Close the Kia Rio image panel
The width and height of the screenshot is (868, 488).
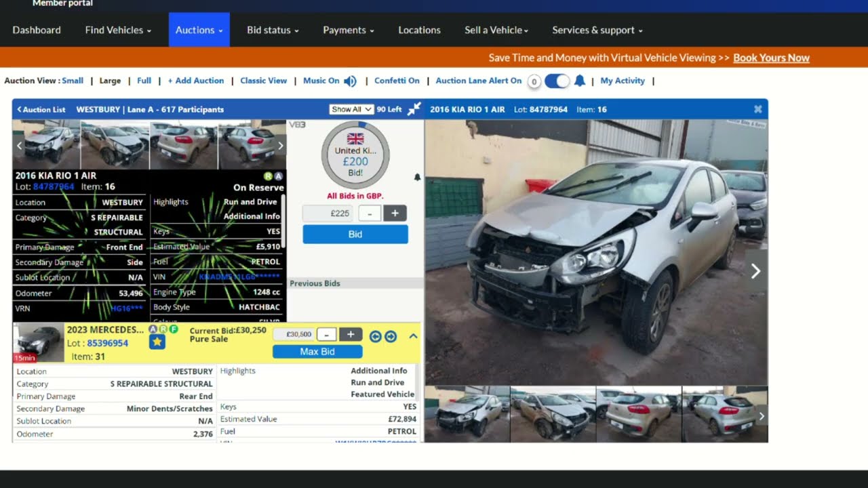click(757, 109)
